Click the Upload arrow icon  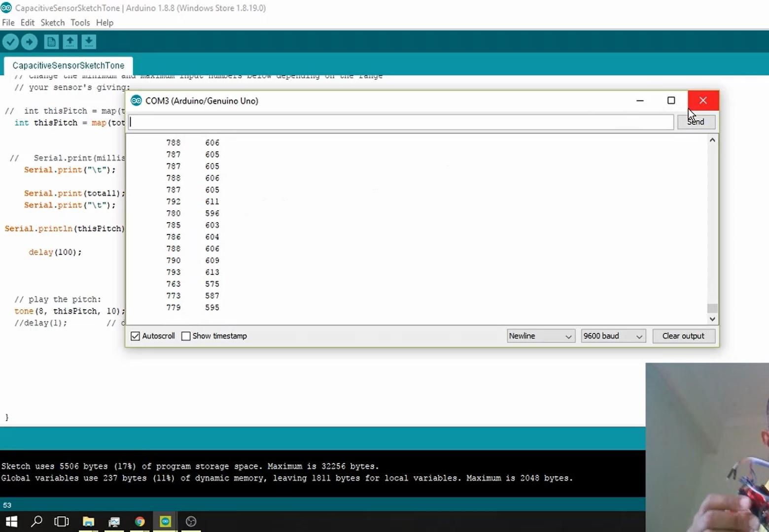click(x=29, y=42)
